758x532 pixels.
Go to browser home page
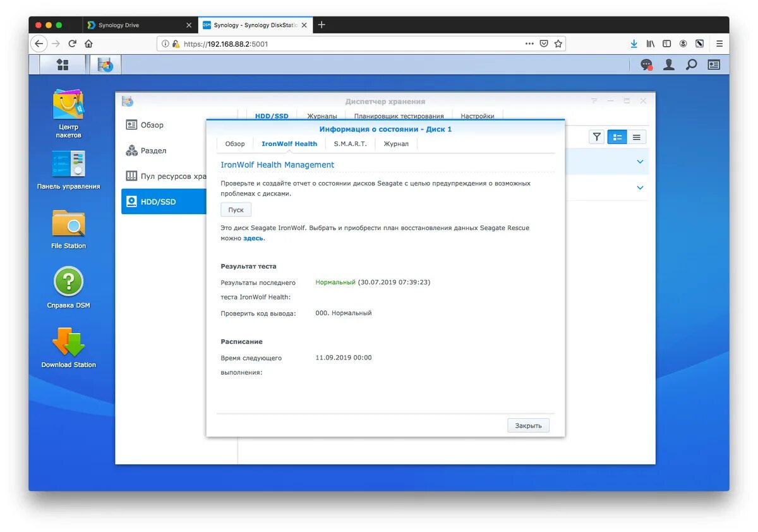[x=88, y=44]
